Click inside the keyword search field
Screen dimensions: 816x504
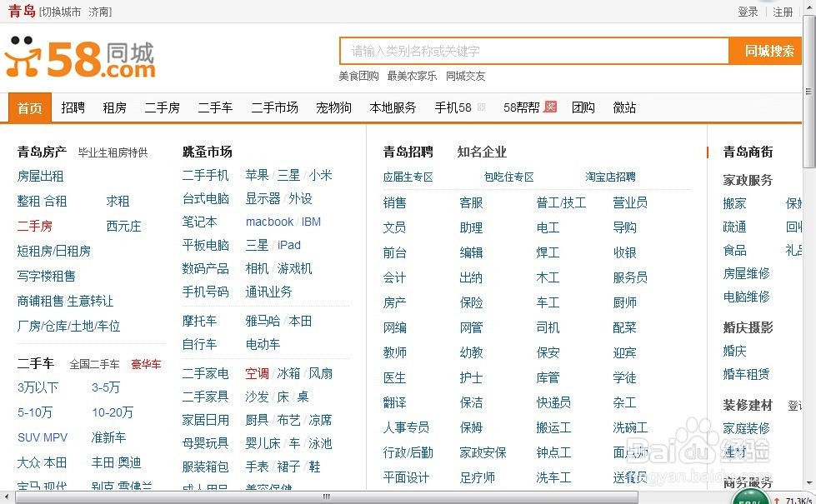tap(534, 51)
